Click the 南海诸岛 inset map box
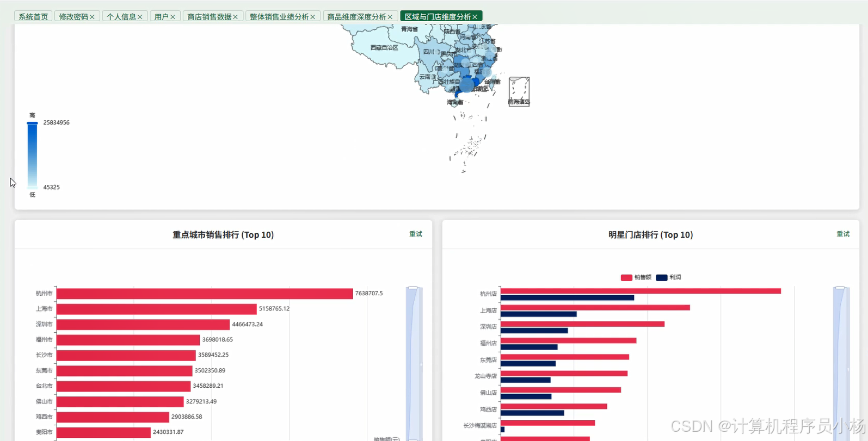 coord(519,91)
